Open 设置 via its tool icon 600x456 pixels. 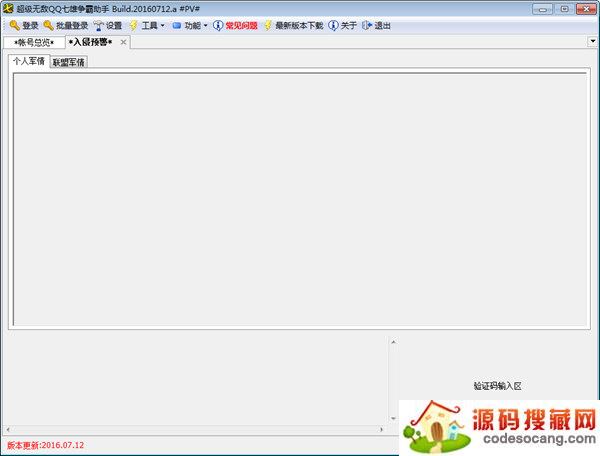[x=99, y=26]
